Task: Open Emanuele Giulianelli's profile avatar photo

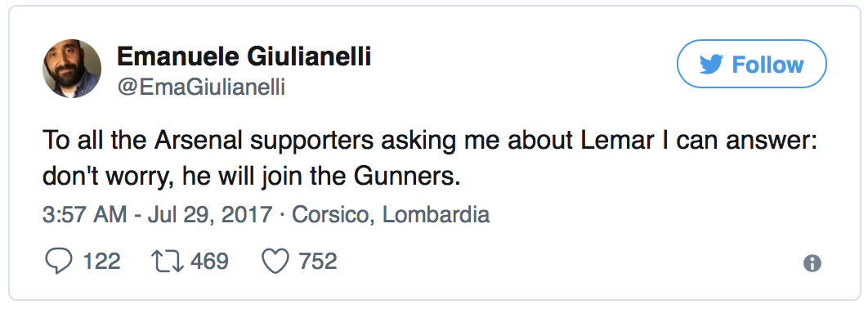Action: pyautogui.click(x=72, y=69)
